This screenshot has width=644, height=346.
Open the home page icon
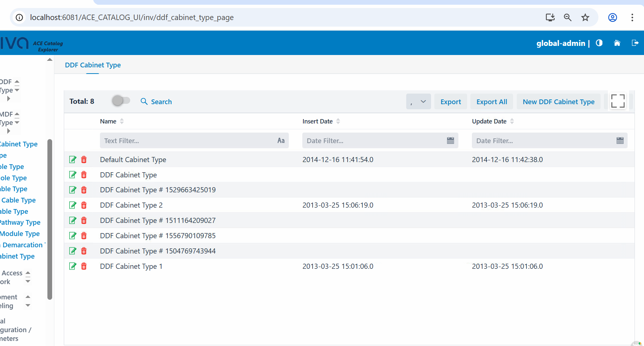(617, 43)
